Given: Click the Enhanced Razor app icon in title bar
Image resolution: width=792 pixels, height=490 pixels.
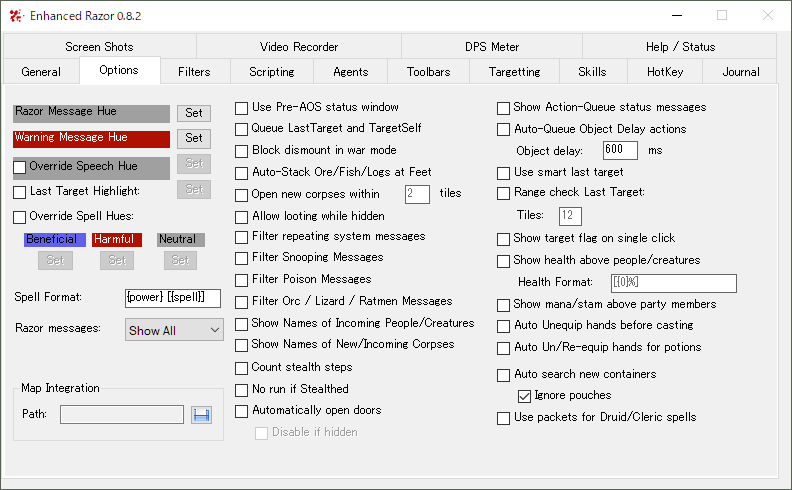Looking at the screenshot, I should click(x=14, y=15).
